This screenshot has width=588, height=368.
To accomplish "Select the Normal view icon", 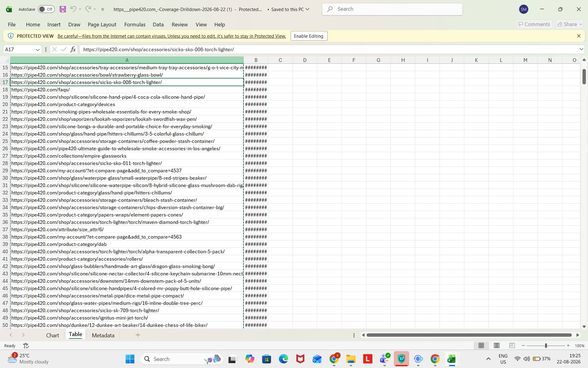I will click(481, 346).
